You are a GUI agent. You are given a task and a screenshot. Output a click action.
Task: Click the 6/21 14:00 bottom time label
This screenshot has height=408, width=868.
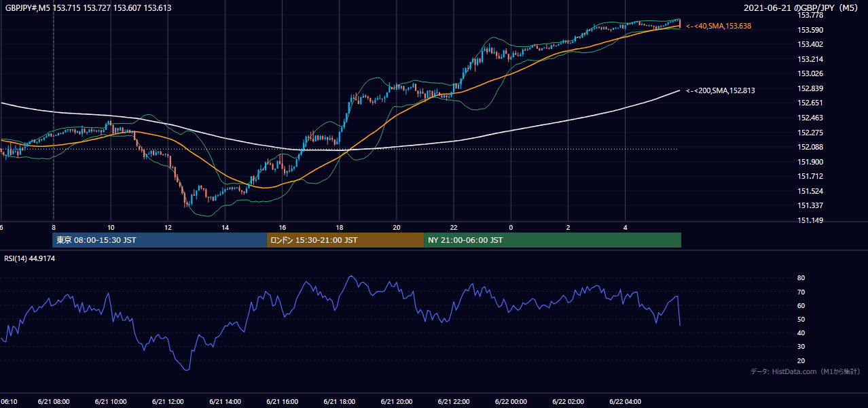pos(225,402)
